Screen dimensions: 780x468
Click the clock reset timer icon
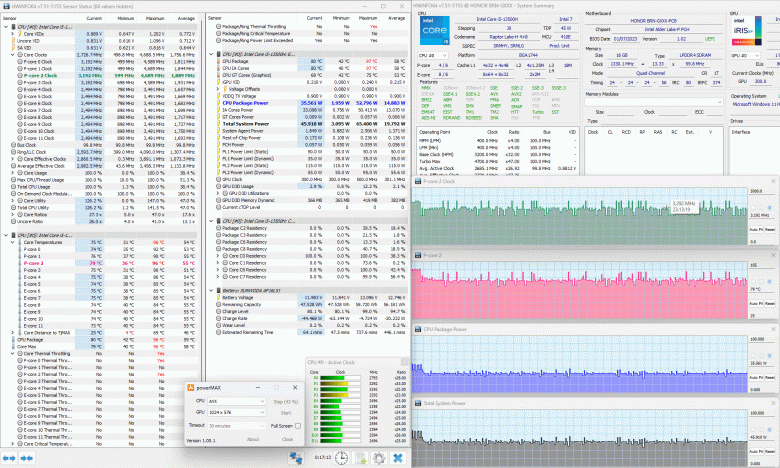click(342, 457)
